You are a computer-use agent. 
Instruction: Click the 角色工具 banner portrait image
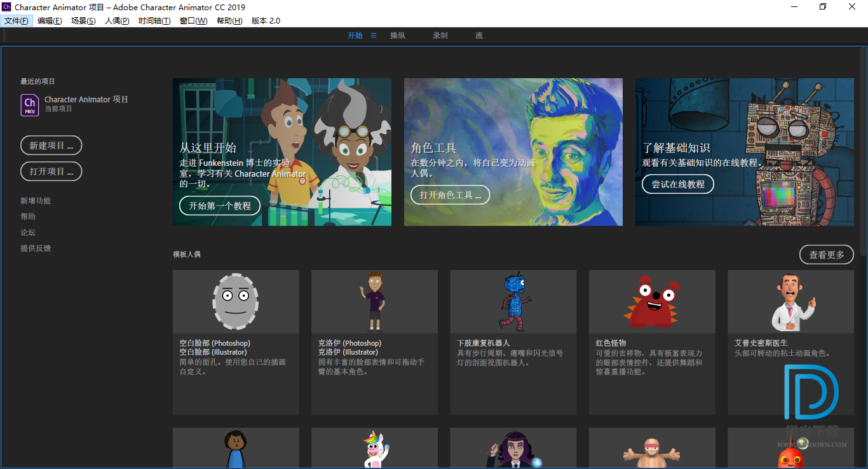pos(513,152)
